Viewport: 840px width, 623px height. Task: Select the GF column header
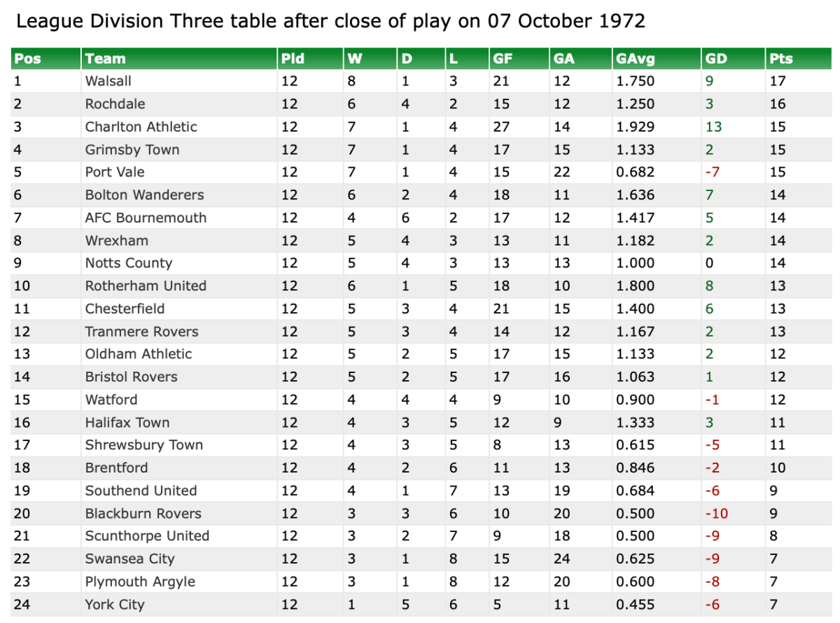pyautogui.click(x=503, y=59)
